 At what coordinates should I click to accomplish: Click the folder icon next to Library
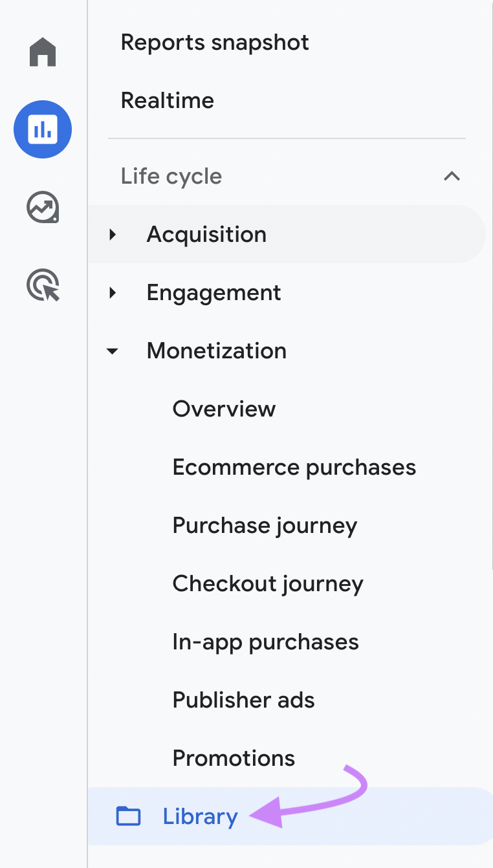point(128,816)
